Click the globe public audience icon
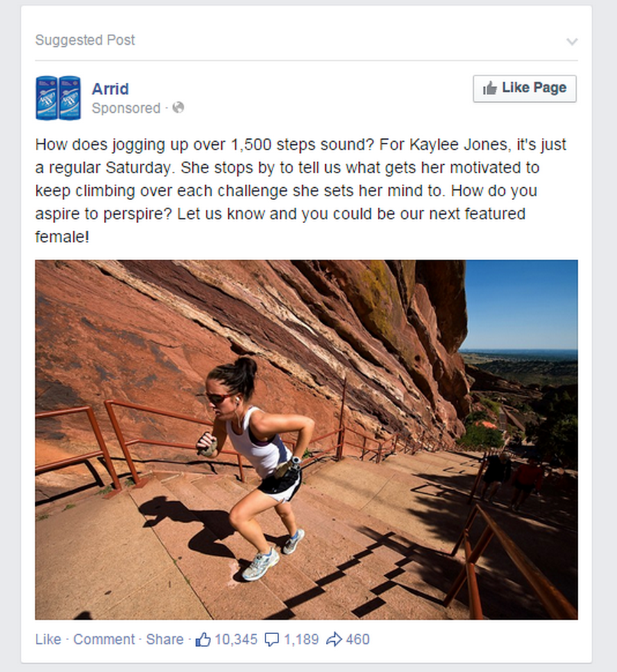This screenshot has width=617, height=672. point(178,108)
